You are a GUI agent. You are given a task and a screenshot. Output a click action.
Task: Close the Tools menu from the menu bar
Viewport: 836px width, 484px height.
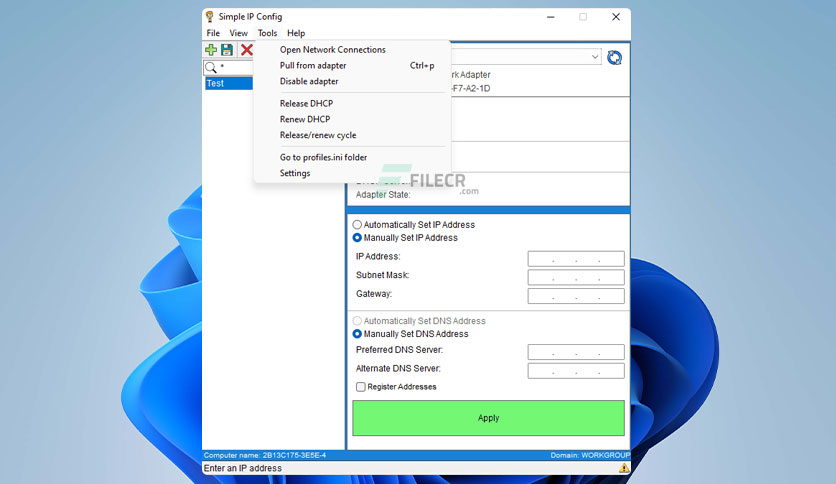pyautogui.click(x=268, y=33)
